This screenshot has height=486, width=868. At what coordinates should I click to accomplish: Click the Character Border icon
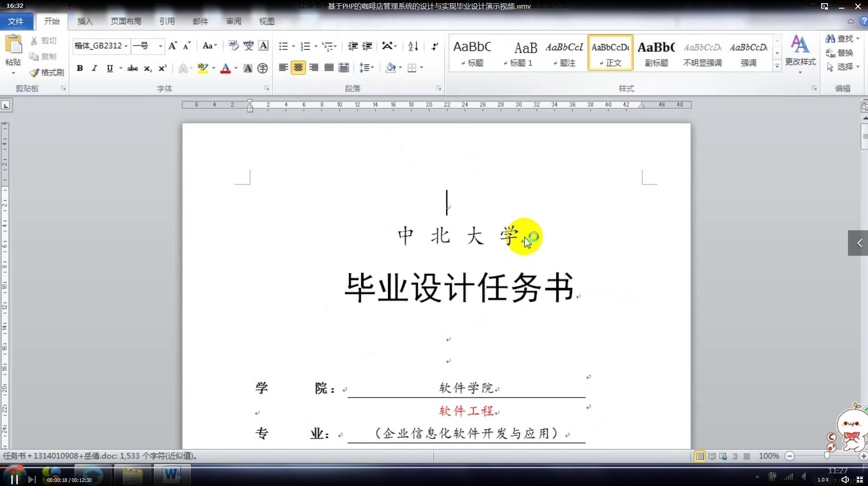(x=263, y=46)
